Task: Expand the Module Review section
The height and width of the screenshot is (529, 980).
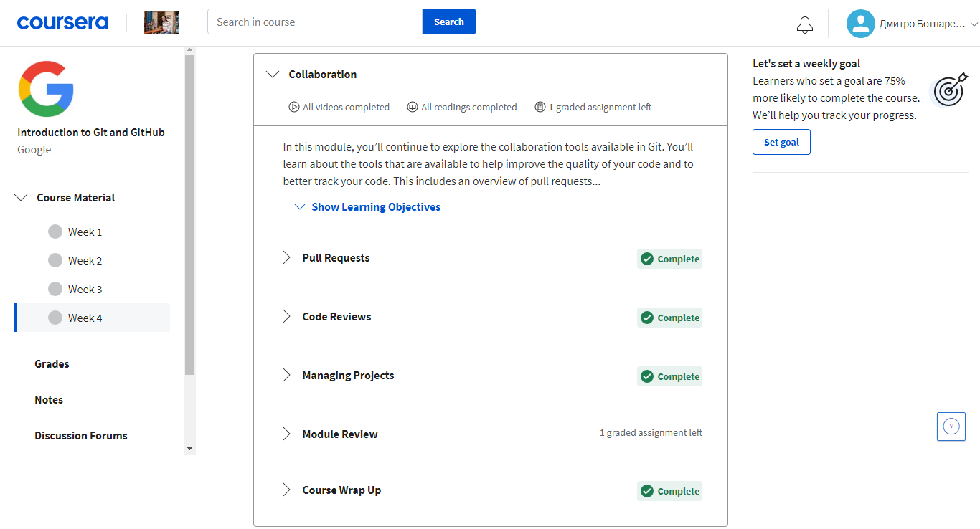Action: 287,434
